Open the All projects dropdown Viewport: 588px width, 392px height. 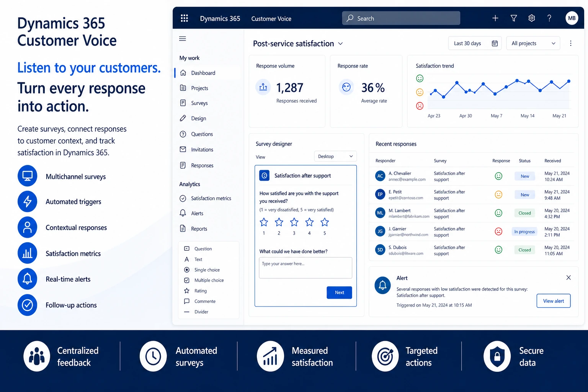[533, 43]
